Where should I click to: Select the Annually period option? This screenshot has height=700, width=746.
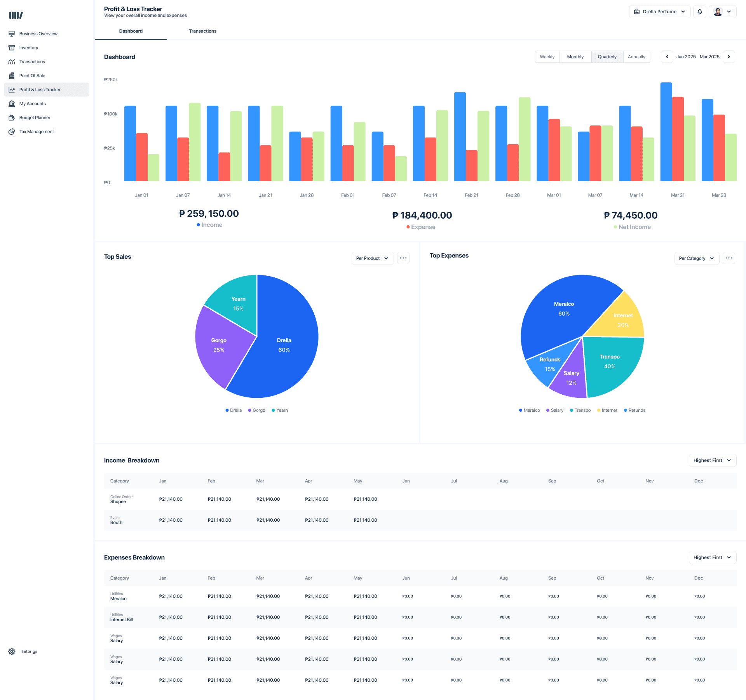[x=636, y=57]
